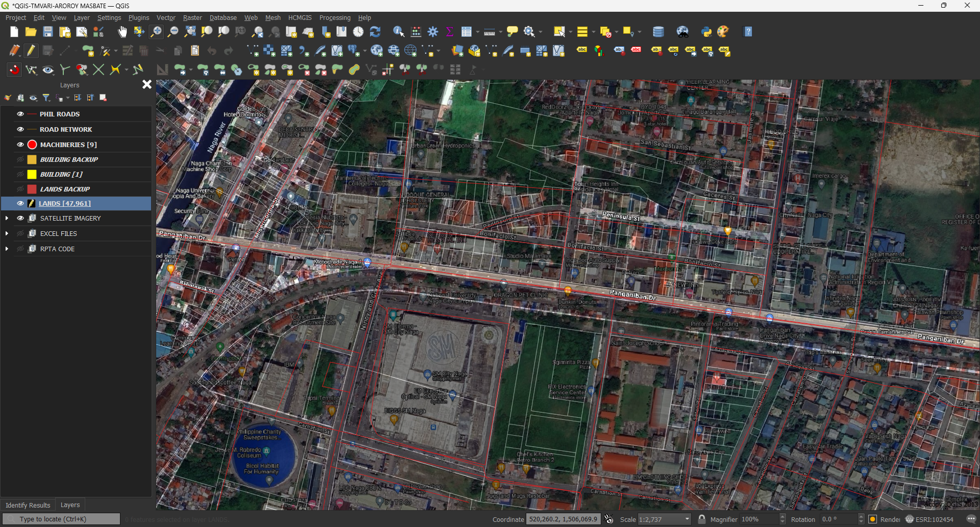
Task: Save project with the floppy disk icon
Action: (48, 32)
